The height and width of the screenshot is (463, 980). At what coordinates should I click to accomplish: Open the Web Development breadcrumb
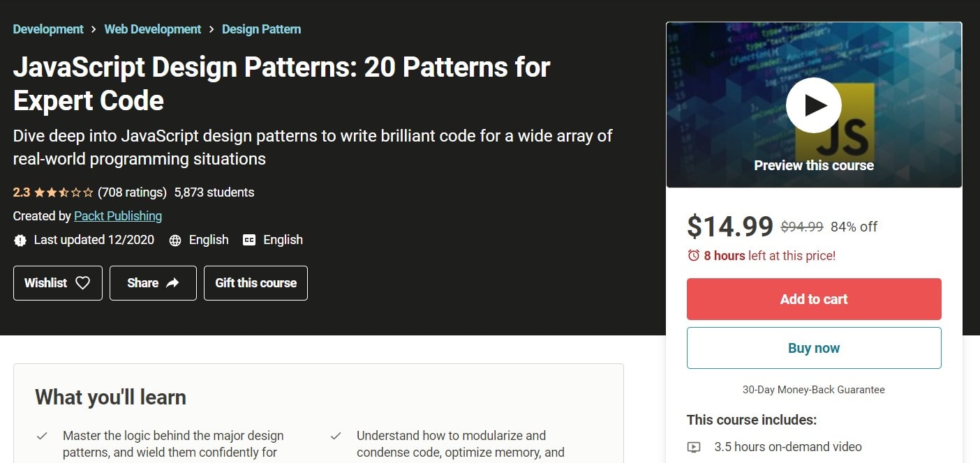[152, 29]
